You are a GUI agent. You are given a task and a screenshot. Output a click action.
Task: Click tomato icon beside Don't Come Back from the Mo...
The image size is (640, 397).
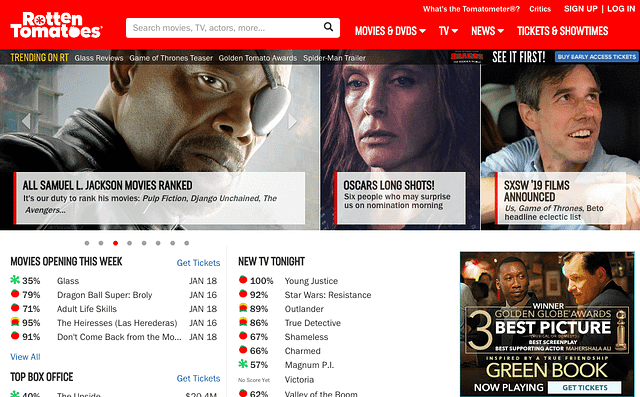(15, 336)
